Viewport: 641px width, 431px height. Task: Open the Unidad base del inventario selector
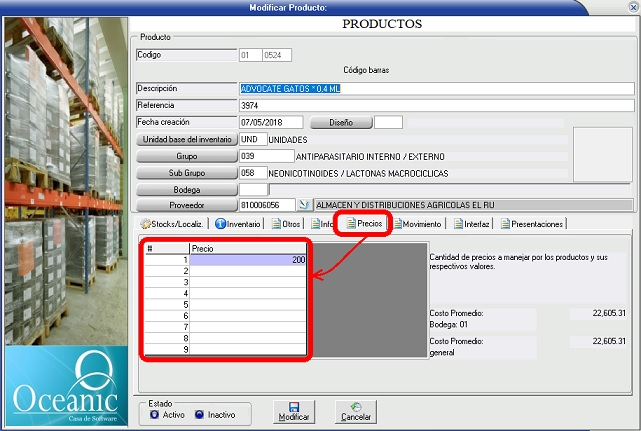[186, 140]
